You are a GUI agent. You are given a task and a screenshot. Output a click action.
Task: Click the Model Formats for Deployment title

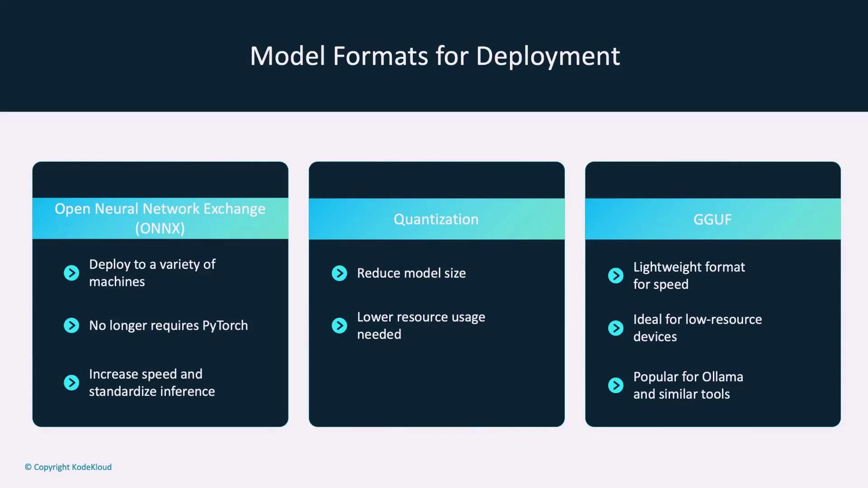tap(434, 56)
